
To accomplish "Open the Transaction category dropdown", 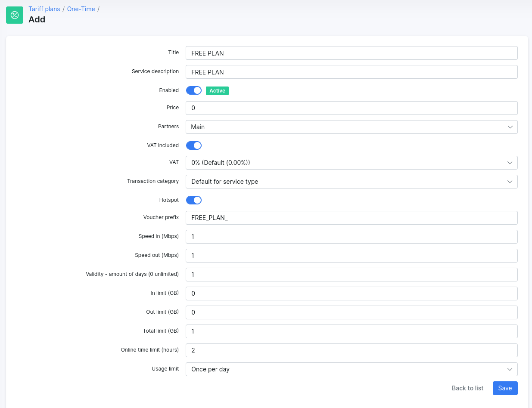I will (x=351, y=182).
